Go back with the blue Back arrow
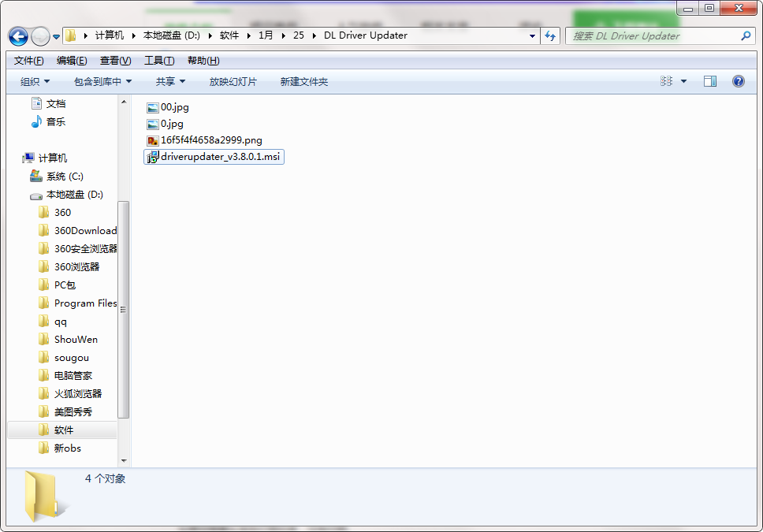Image resolution: width=763 pixels, height=532 pixels. [x=18, y=36]
